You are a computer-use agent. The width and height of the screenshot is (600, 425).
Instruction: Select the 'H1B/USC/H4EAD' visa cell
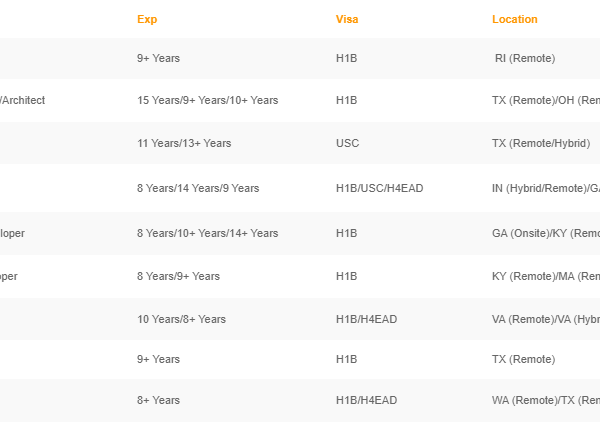pyautogui.click(x=379, y=188)
